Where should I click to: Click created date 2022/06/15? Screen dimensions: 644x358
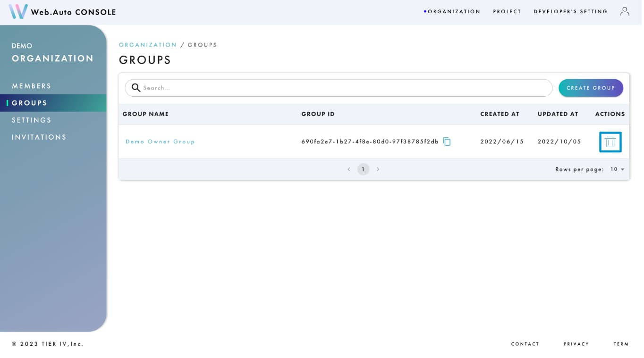[502, 142]
